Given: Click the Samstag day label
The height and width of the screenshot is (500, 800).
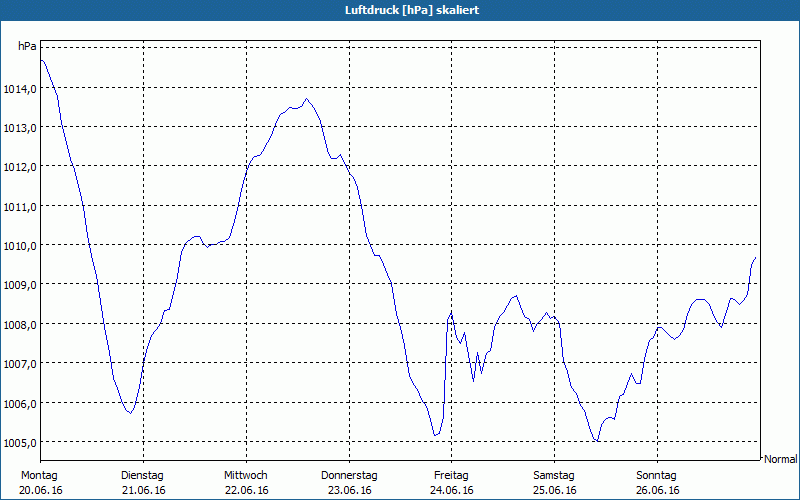Looking at the screenshot, I should (554, 476).
